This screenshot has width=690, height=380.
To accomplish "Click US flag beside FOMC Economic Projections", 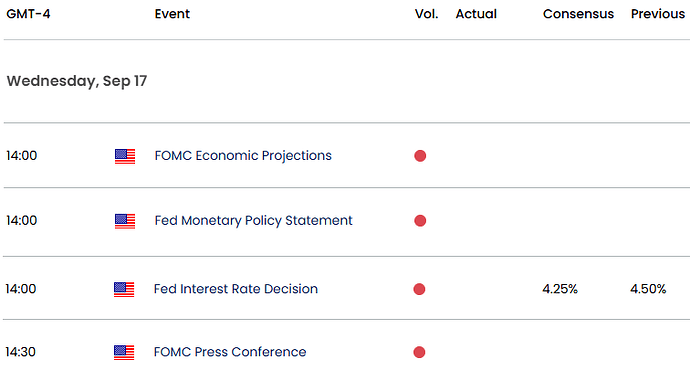I will click(x=125, y=157).
